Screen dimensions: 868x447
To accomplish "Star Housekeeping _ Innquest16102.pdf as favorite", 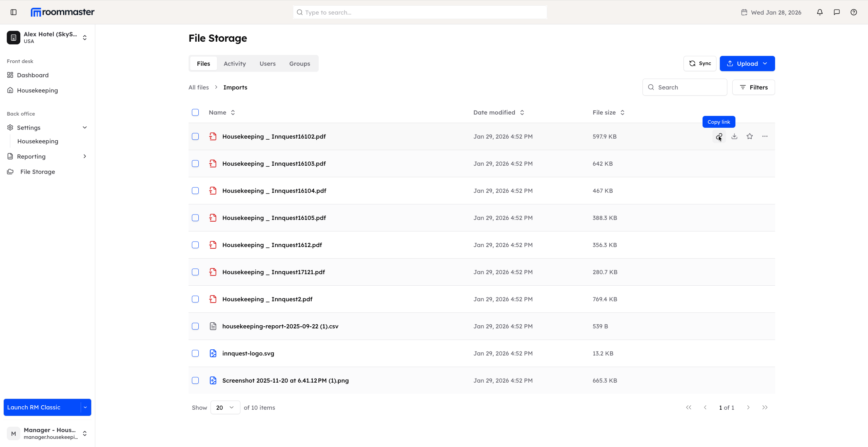I will tap(750, 137).
